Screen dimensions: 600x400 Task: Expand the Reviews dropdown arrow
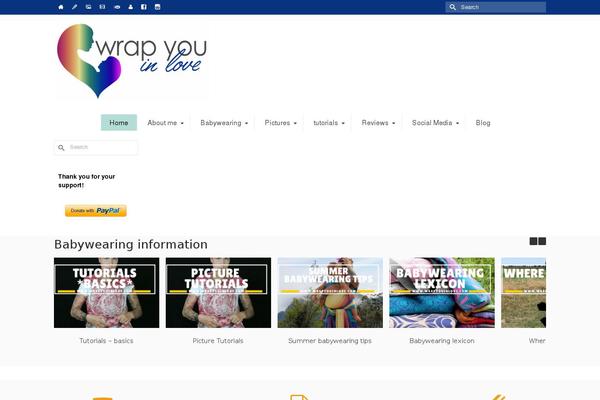coord(394,123)
